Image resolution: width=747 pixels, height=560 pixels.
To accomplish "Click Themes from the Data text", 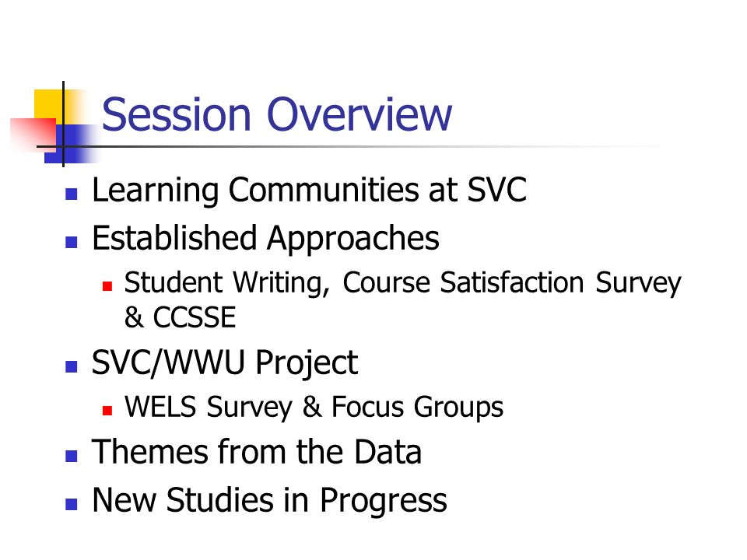I will coord(257,451).
